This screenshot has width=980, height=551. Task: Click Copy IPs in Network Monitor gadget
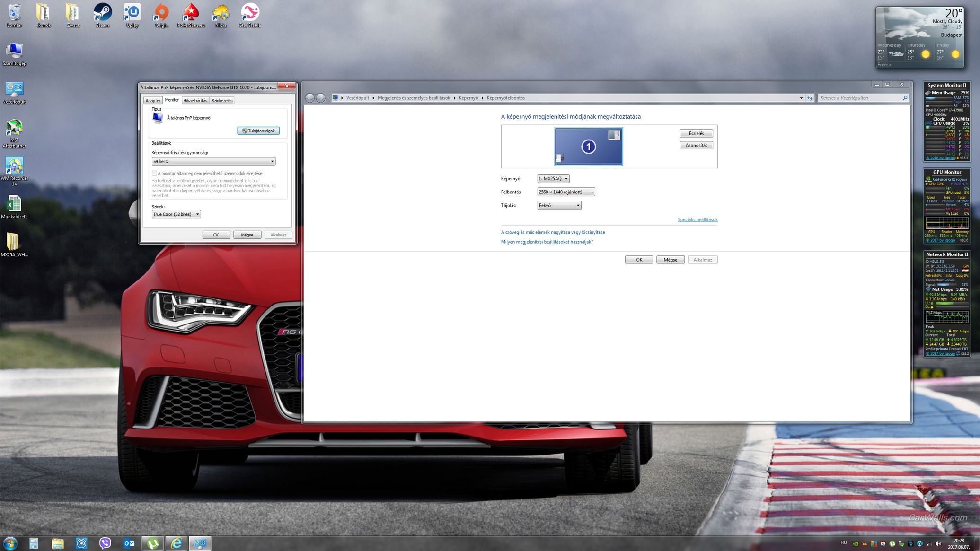tap(962, 275)
